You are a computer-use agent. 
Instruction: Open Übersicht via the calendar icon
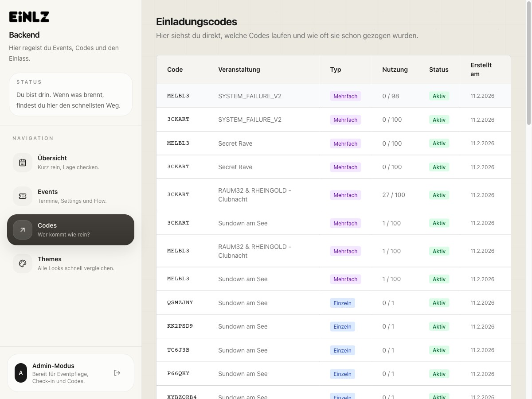(23, 162)
